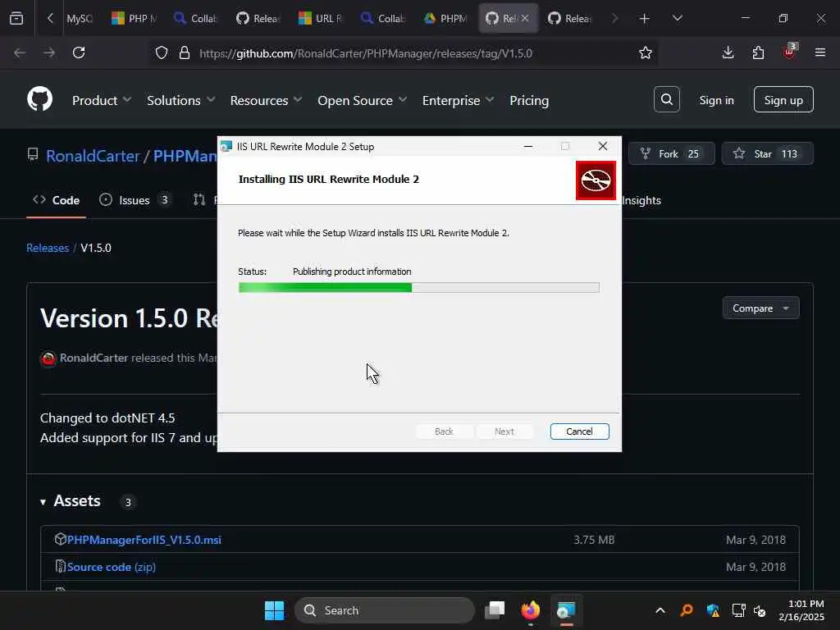Open Firefox downloads icon
This screenshot has height=630, width=840.
728,52
